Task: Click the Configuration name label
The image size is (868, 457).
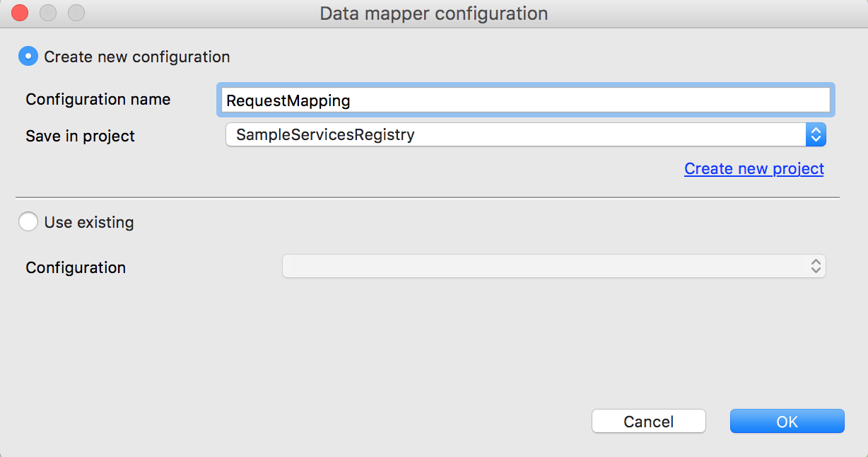Action: [x=98, y=99]
